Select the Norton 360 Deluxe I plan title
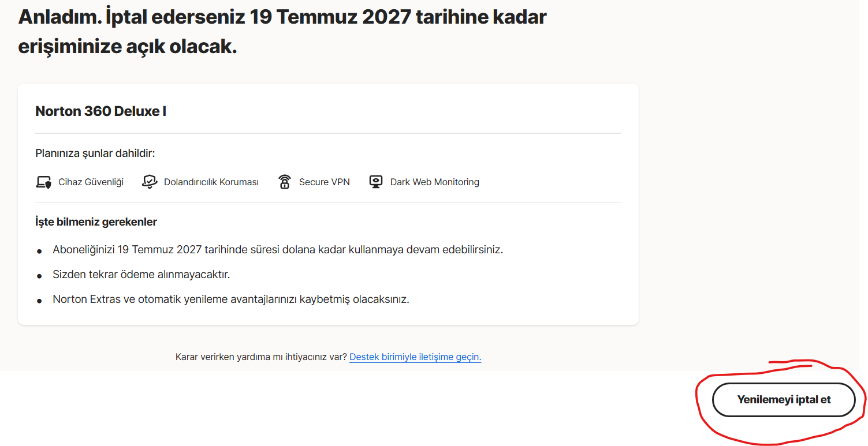This screenshot has height=446, width=868. tap(101, 111)
